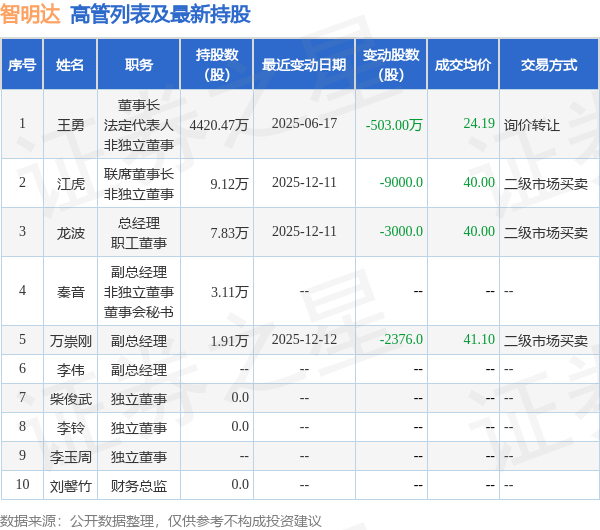Click the name 万崇刚

(x=70, y=341)
